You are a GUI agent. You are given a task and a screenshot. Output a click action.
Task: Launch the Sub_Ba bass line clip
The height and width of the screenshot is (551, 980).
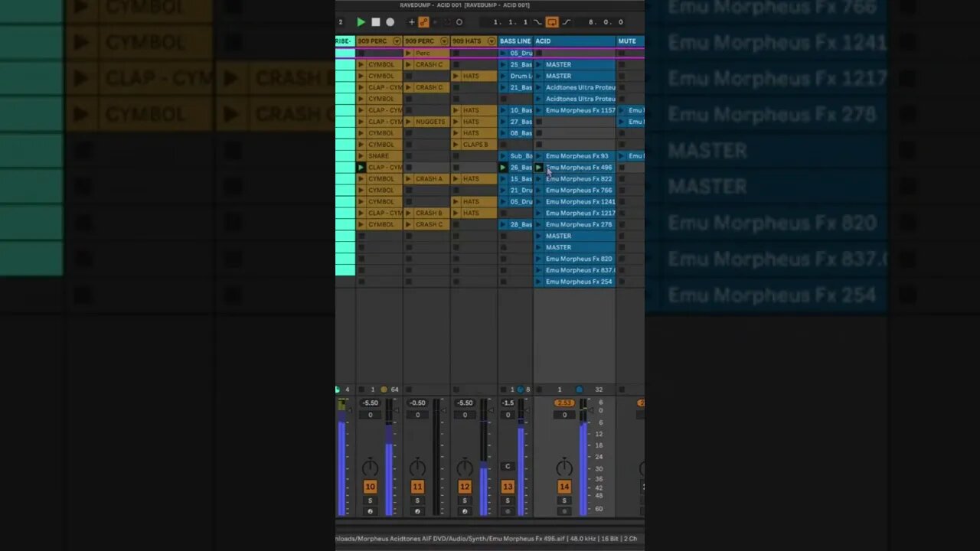504,156
